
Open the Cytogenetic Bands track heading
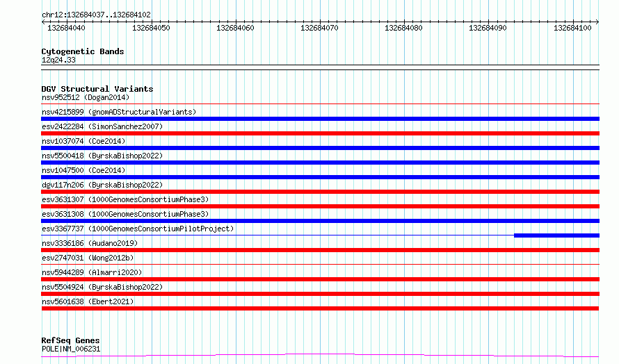pos(83,51)
